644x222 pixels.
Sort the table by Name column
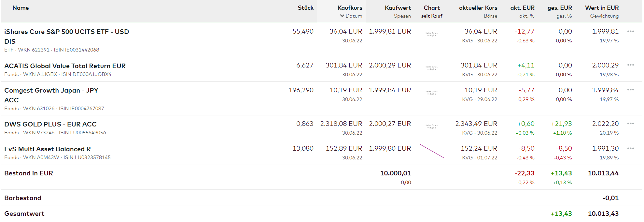[x=21, y=8]
